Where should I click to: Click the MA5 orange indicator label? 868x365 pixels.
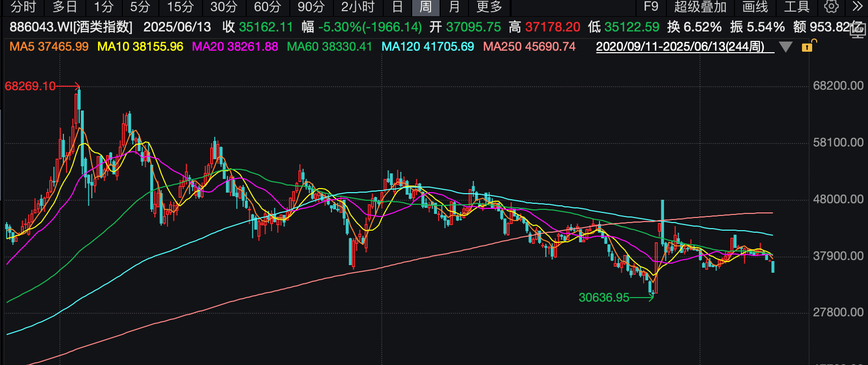pyautogui.click(x=49, y=47)
